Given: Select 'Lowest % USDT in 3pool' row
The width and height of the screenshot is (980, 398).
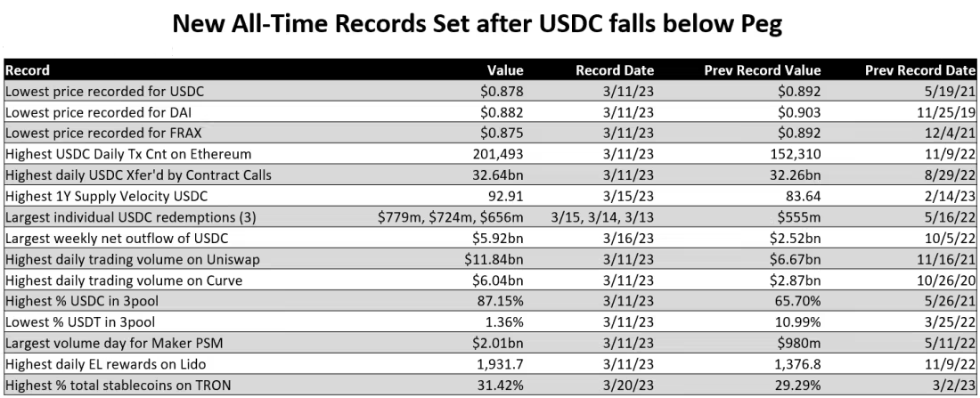Looking at the screenshot, I should click(490, 321).
